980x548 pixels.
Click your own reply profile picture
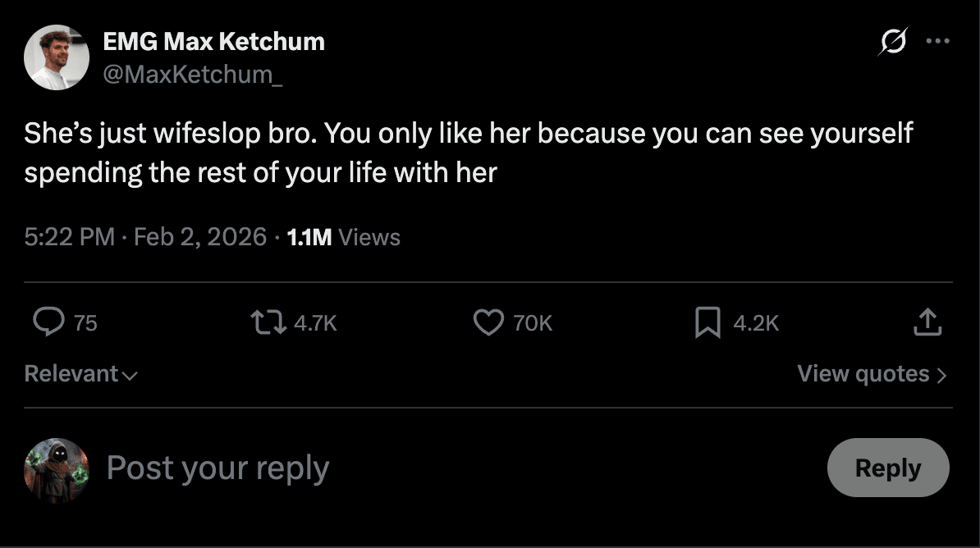(x=56, y=468)
